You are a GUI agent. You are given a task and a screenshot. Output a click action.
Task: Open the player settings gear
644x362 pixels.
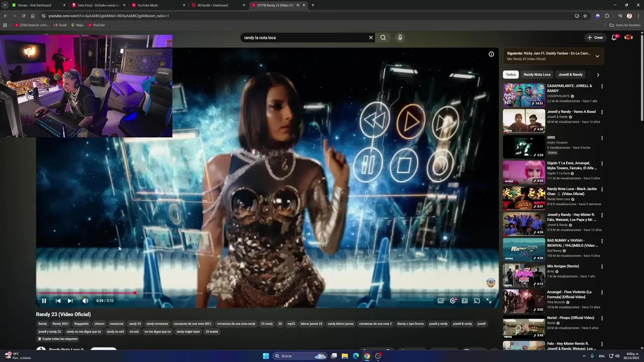(452, 301)
